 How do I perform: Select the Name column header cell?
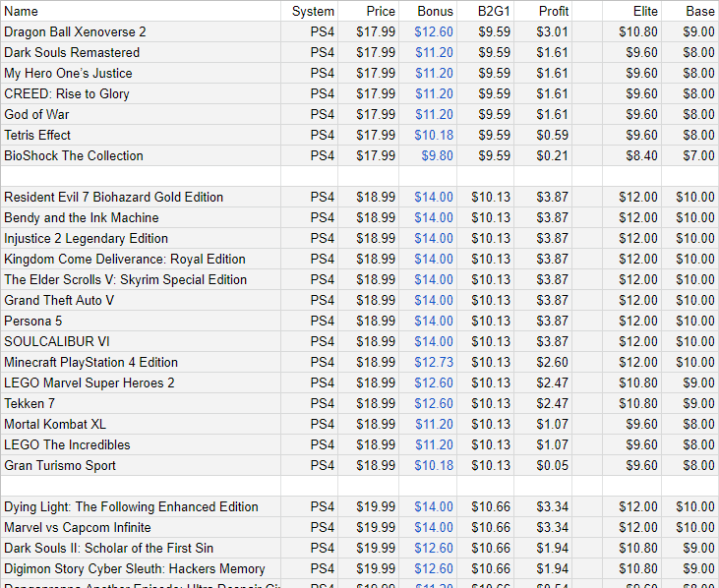click(x=141, y=11)
